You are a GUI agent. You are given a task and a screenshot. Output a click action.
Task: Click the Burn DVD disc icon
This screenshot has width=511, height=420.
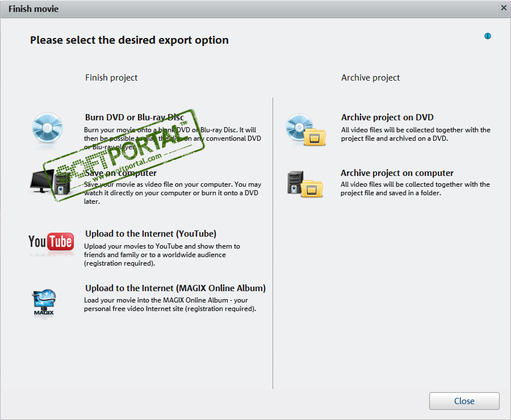pyautogui.click(x=47, y=128)
